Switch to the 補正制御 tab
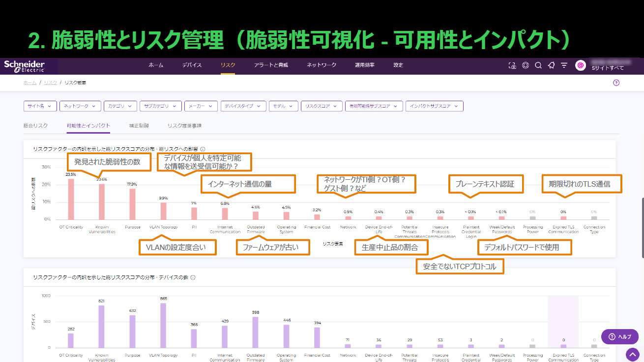Viewport: 644px width, 362px height. 139,126
